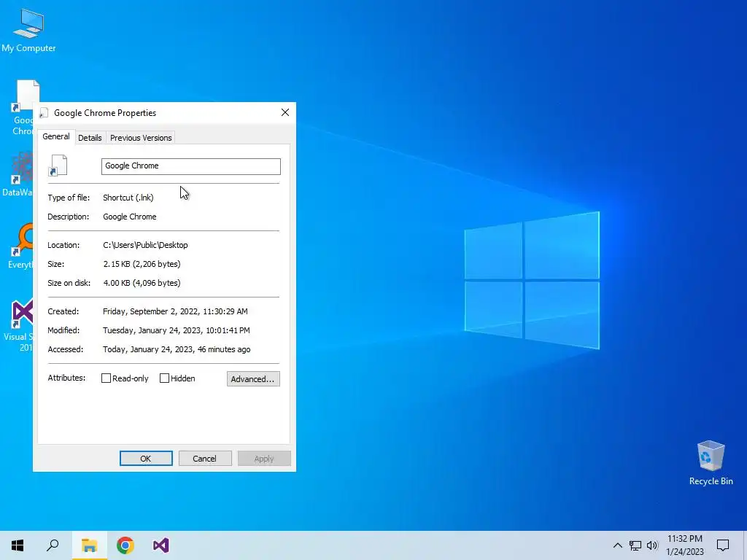
Task: Confirm with the OK button
Action: click(146, 459)
